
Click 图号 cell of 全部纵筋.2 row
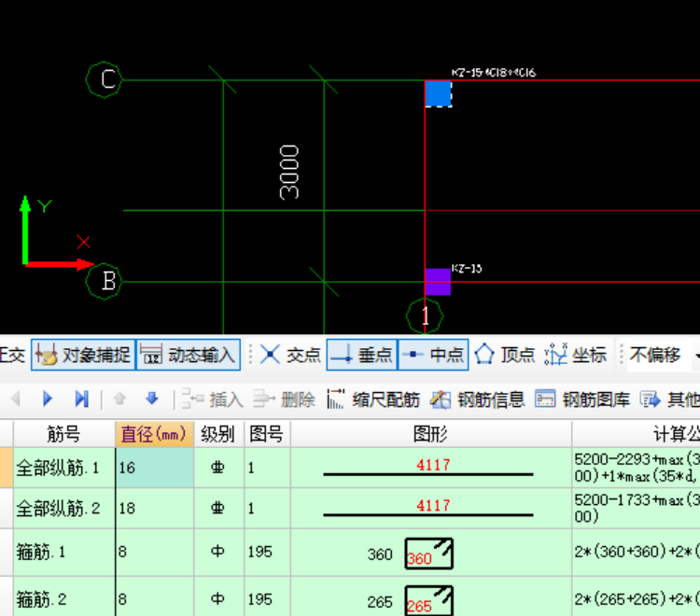coord(267,508)
